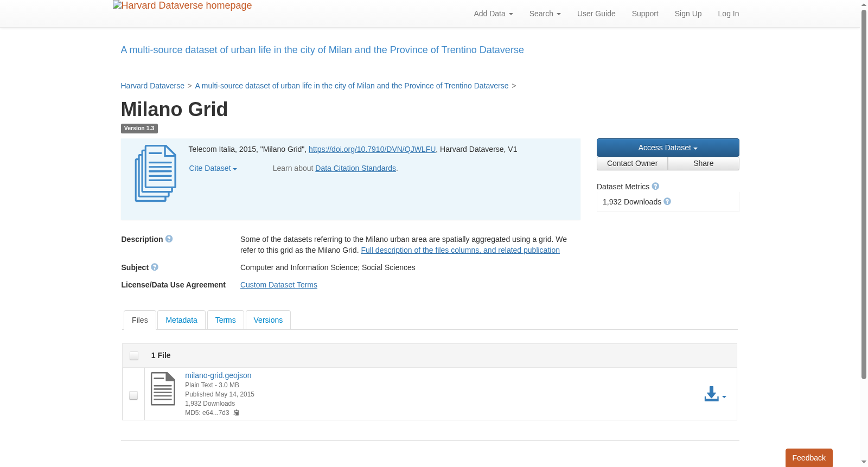Click Sign Up in the navbar
The height and width of the screenshot is (467, 868).
coord(688,14)
